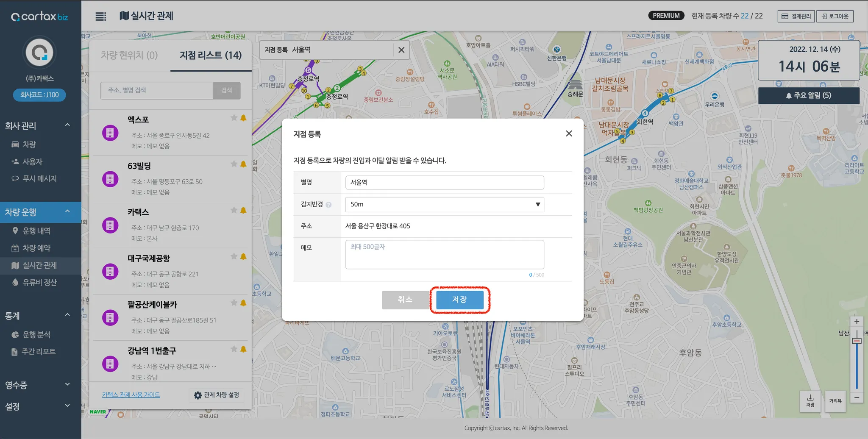Click the 회사코드 : J100 badge
This screenshot has height=439, width=868.
point(39,95)
